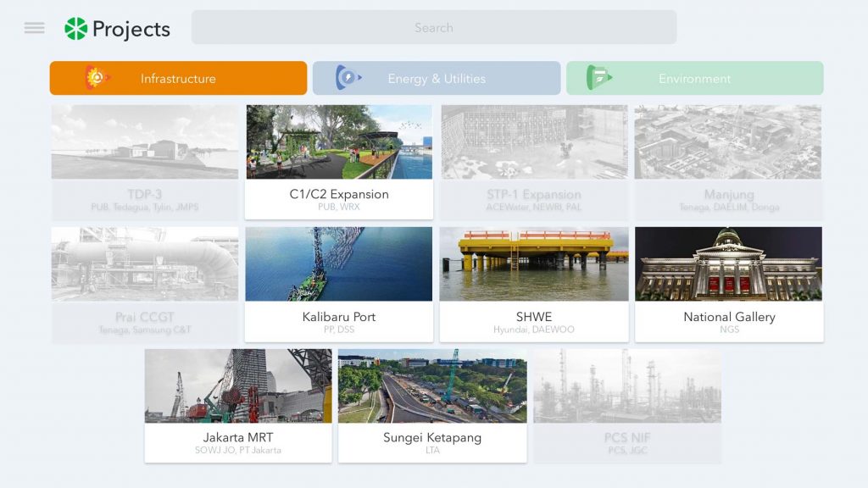This screenshot has width=868, height=488.
Task: Open the C1/C2 Expansion project image
Action: click(339, 142)
